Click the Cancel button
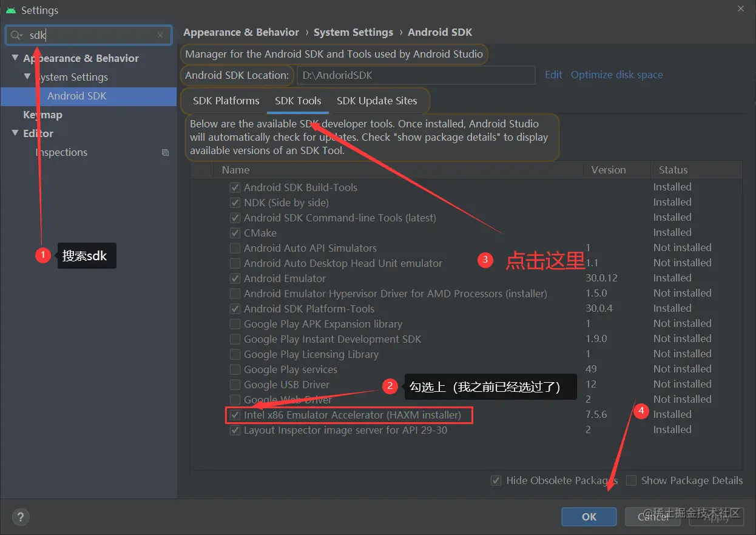Viewport: 756px width, 535px height. (653, 517)
